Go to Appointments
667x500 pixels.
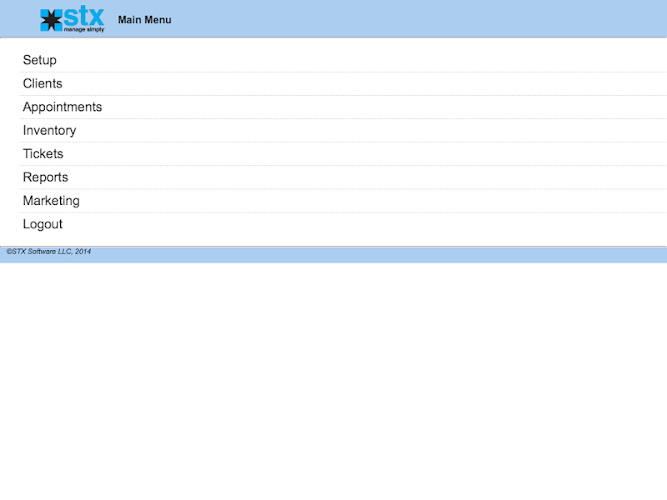pos(343,107)
